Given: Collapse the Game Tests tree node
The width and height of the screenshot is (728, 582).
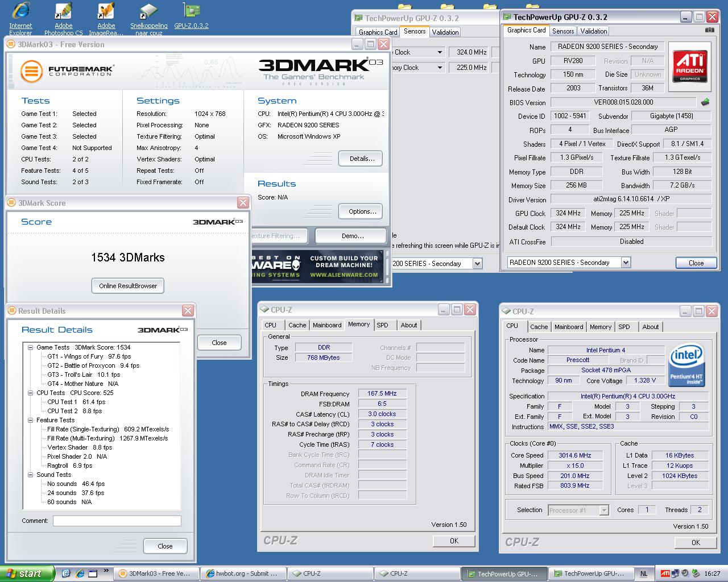Looking at the screenshot, I should tap(31, 347).
